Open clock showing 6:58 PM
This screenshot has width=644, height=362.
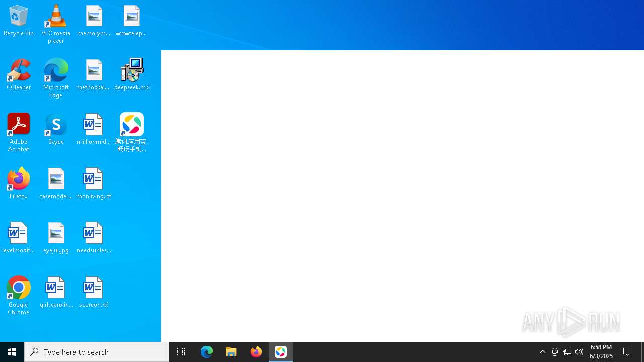point(601,352)
